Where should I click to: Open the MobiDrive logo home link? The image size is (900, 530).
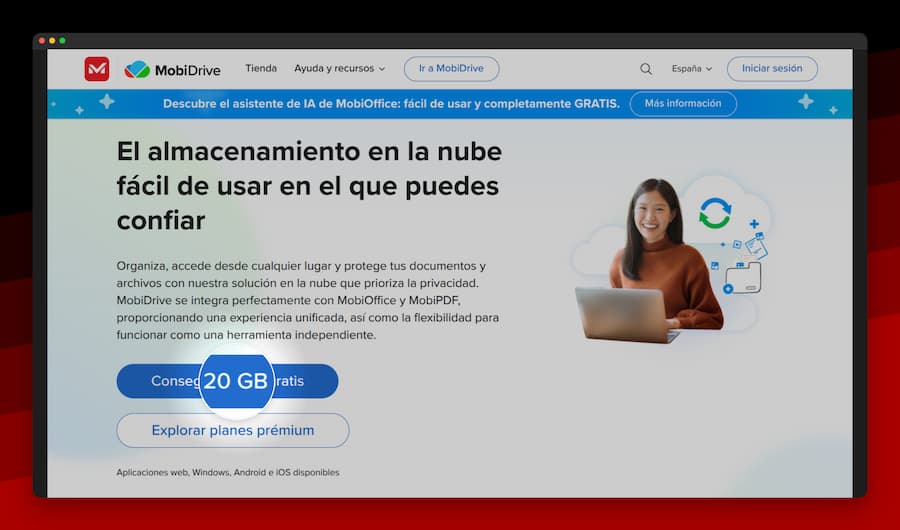pyautogui.click(x=172, y=69)
